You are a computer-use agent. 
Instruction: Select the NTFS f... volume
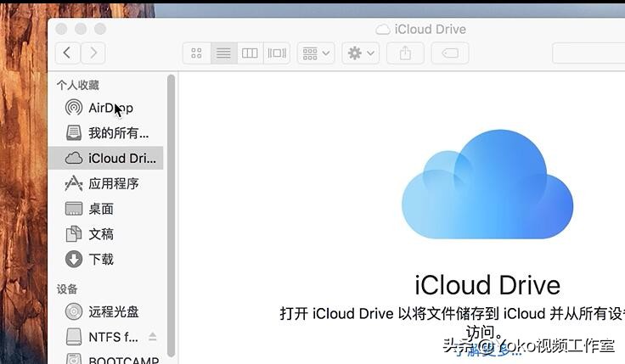tap(105, 337)
